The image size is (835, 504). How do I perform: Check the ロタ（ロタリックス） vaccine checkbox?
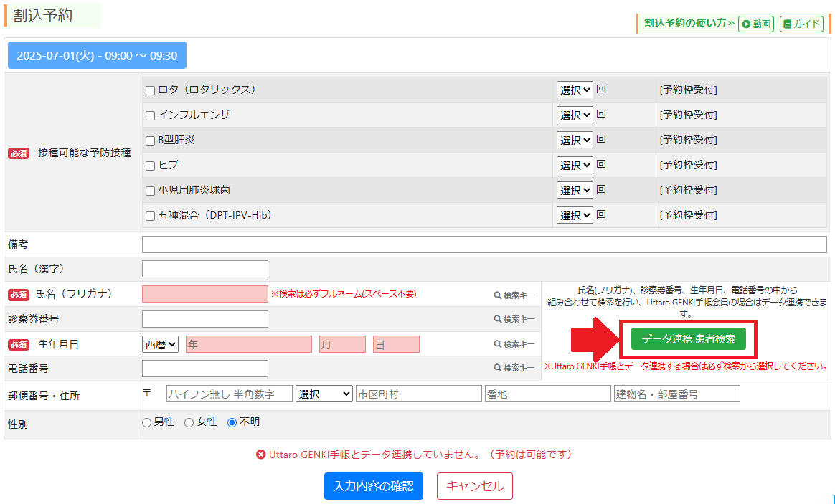150,90
